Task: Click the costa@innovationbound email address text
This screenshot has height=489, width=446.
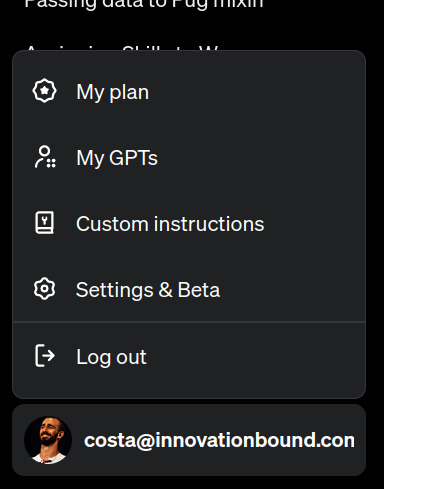Action: point(219,440)
